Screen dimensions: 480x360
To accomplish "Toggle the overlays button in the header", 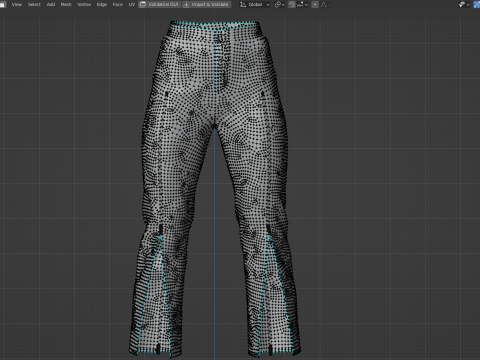I will tap(477, 4).
